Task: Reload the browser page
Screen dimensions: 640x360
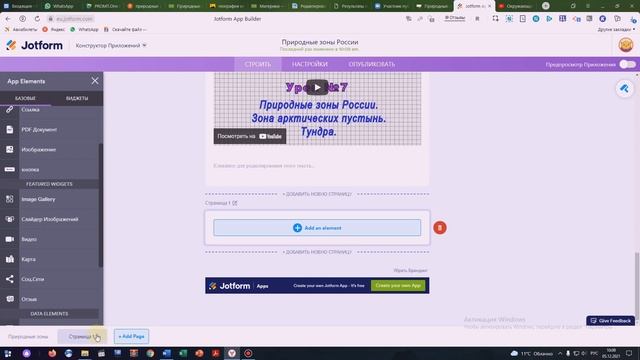Action: 37,19
